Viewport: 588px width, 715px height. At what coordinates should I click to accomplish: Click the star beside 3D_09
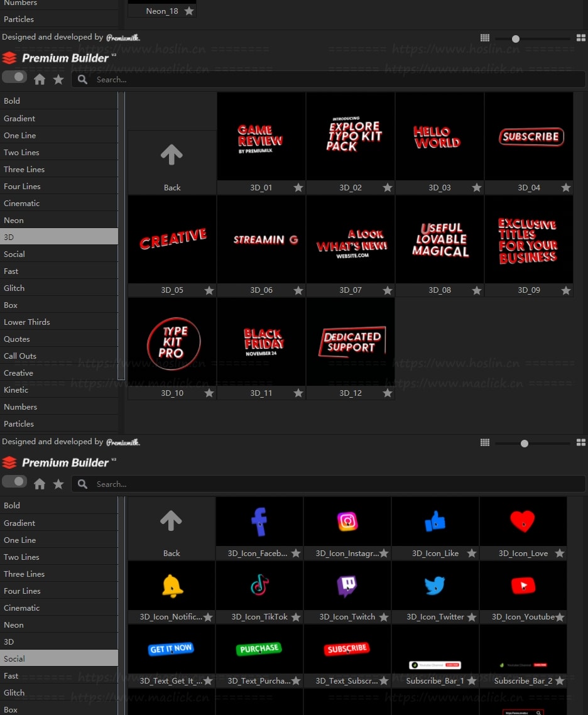[x=565, y=290]
